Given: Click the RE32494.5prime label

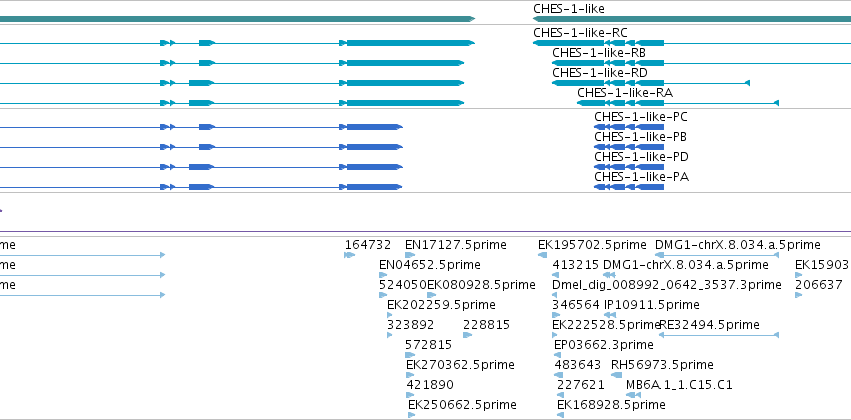Looking at the screenshot, I should coord(709,326).
